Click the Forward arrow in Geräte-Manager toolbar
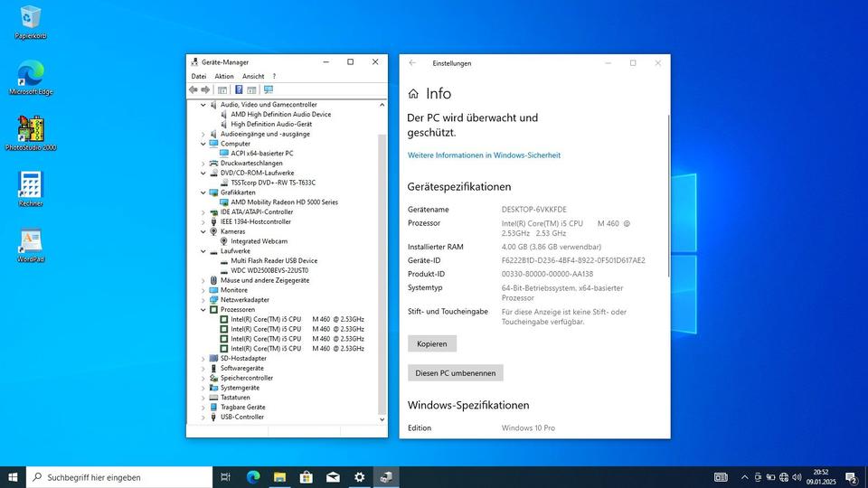 205,89
